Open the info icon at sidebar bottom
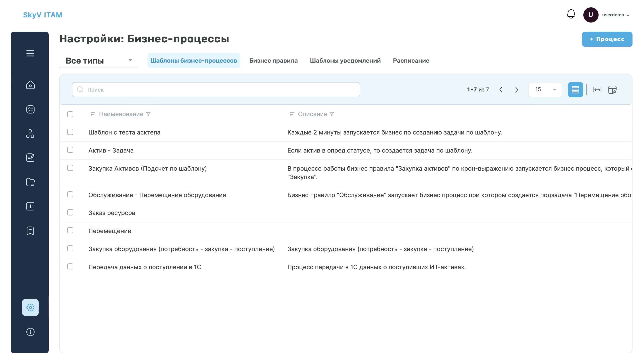The image size is (643, 364). click(30, 332)
